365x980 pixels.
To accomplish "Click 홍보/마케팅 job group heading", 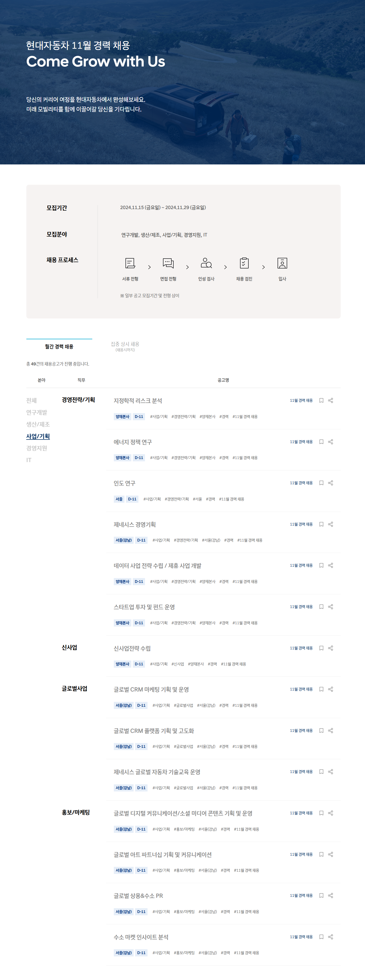I will pos(76,812).
